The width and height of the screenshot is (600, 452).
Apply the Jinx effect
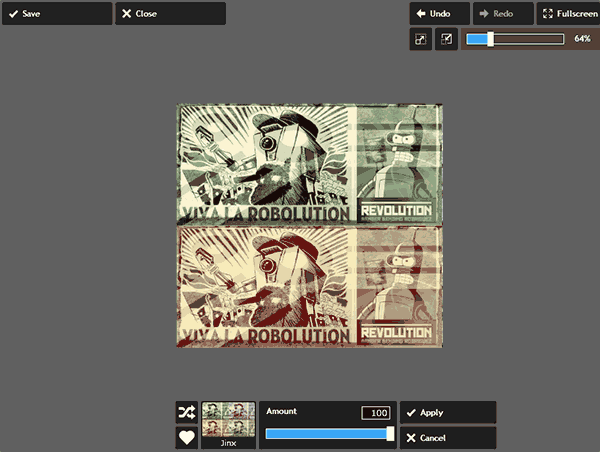click(x=448, y=412)
